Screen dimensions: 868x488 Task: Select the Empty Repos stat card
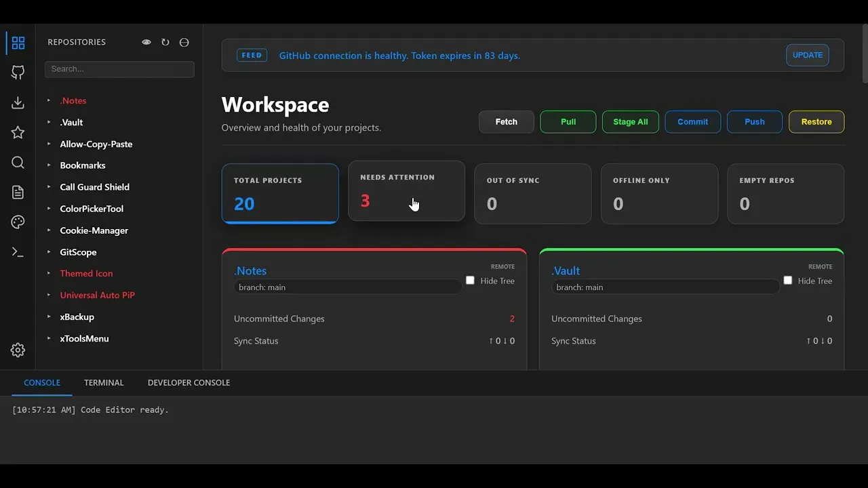coord(786,193)
